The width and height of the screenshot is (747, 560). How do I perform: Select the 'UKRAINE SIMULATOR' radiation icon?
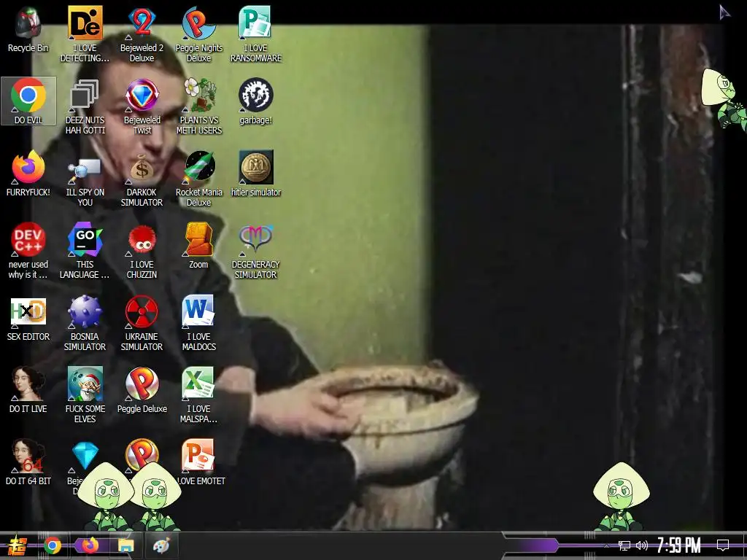142,323
